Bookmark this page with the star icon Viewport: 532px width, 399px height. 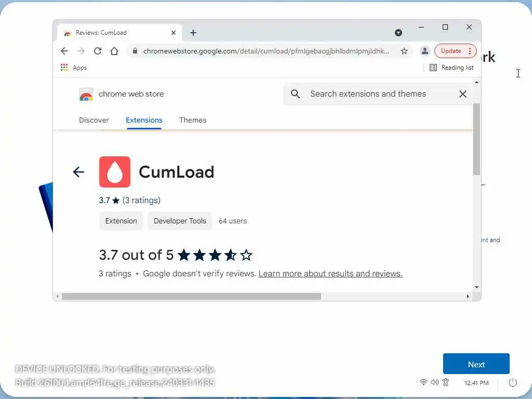[404, 51]
